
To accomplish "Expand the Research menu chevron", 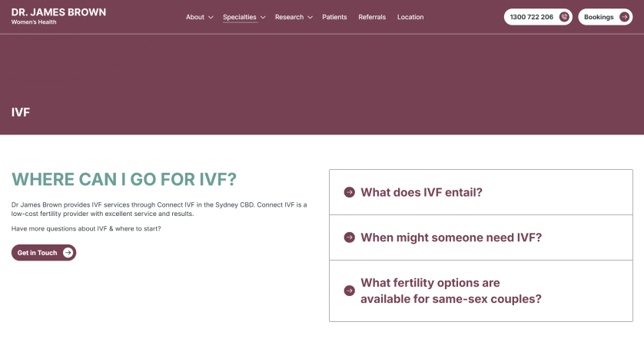I will click(310, 18).
